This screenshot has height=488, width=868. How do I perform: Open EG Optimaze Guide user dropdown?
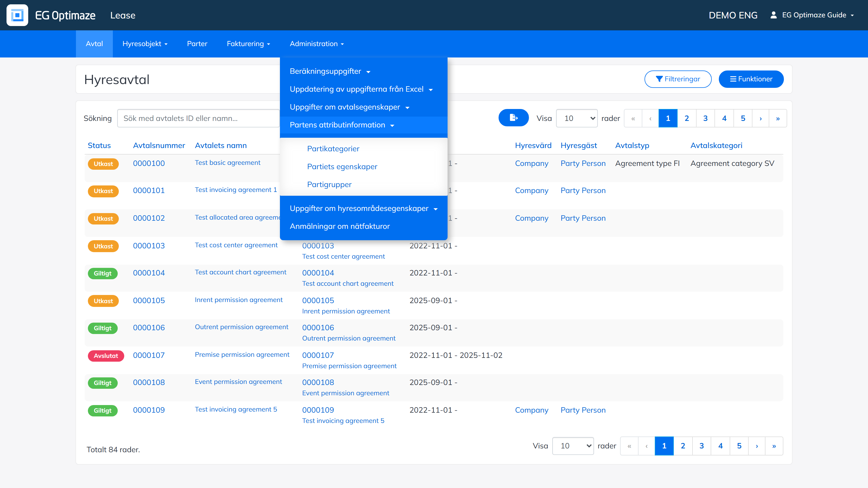(x=818, y=15)
